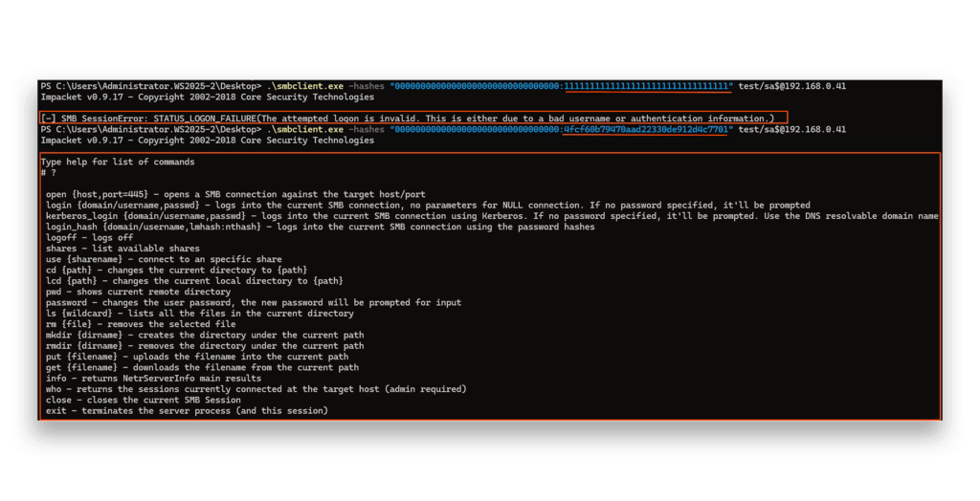Click the 'get {filename}' help line

pos(202,367)
